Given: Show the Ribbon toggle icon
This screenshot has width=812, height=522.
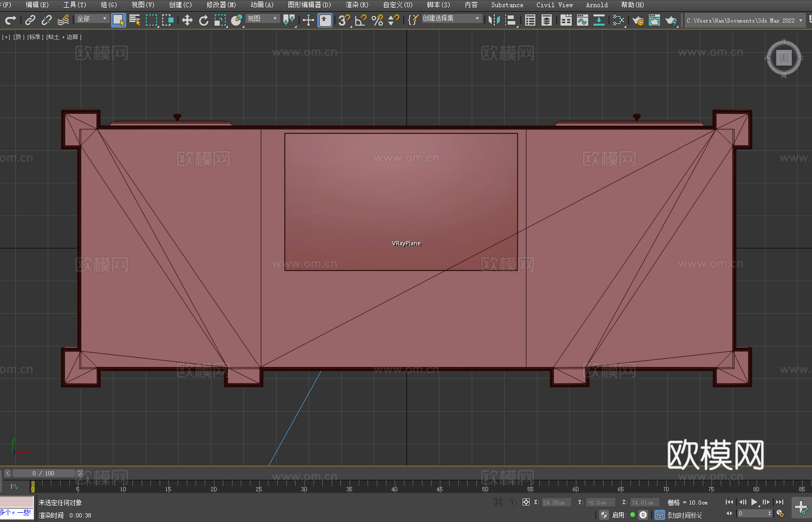Looking at the screenshot, I should 566,20.
